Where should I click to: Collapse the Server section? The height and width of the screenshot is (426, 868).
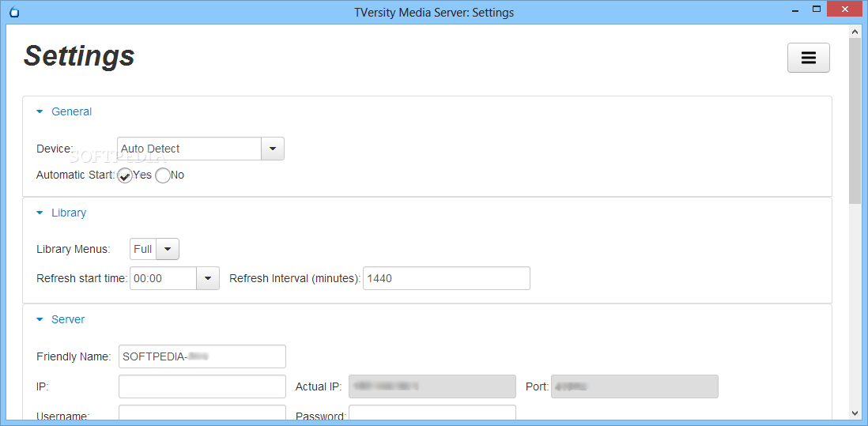point(60,319)
